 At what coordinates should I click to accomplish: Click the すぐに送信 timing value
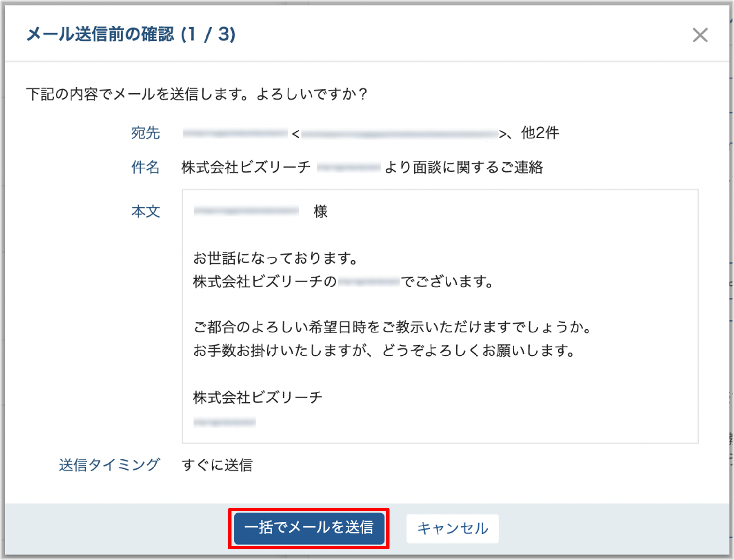217,465
